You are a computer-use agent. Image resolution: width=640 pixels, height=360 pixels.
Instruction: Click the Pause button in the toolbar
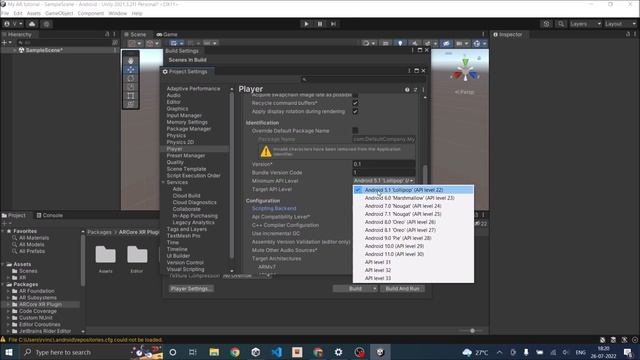tap(320, 24)
